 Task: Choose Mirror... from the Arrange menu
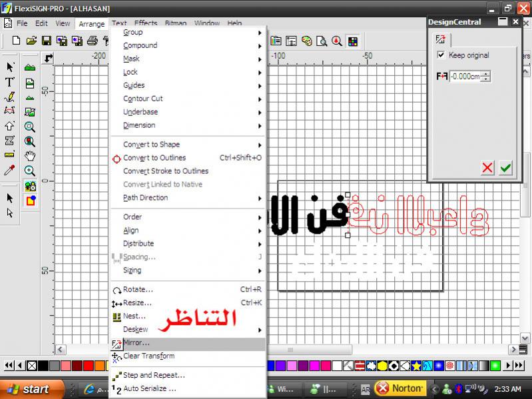[136, 342]
